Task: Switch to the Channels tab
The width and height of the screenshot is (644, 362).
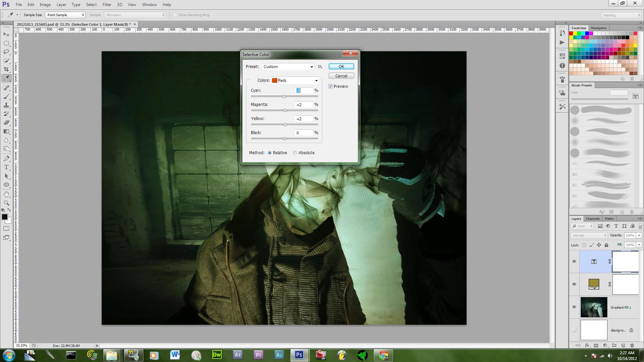Action: [593, 219]
